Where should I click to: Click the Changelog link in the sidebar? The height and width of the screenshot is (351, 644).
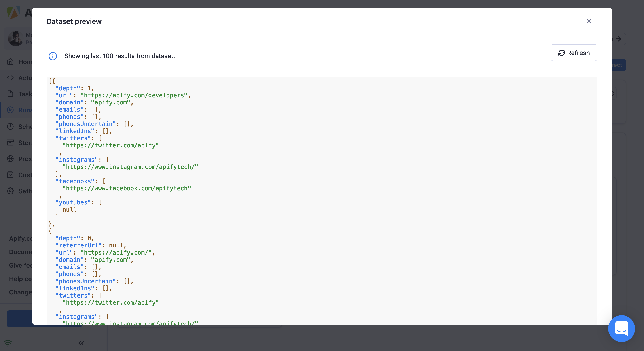point(21,292)
